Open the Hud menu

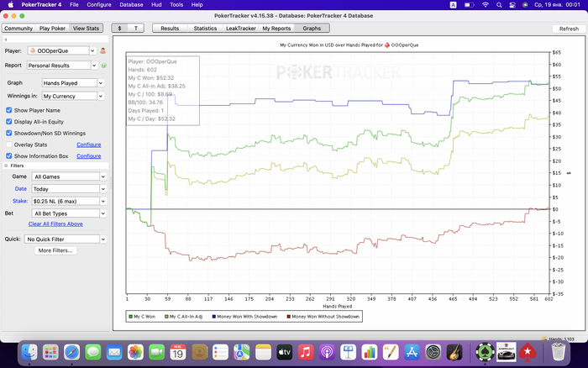click(x=156, y=5)
